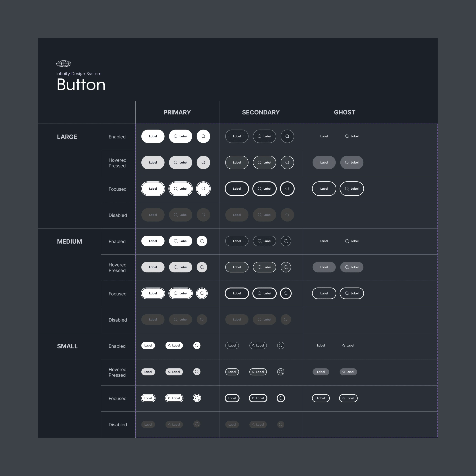The height and width of the screenshot is (476, 476).
Task: Click the Ghost Large Hovered Label button
Action: coord(324,162)
